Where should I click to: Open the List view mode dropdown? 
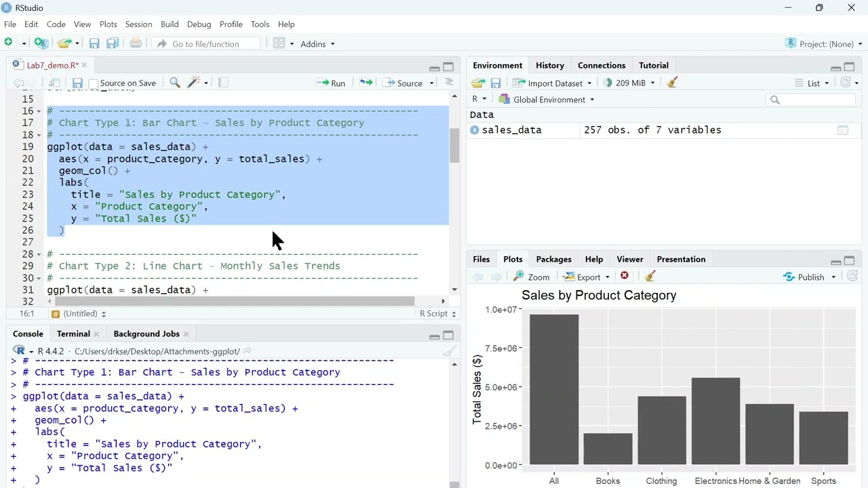click(812, 83)
